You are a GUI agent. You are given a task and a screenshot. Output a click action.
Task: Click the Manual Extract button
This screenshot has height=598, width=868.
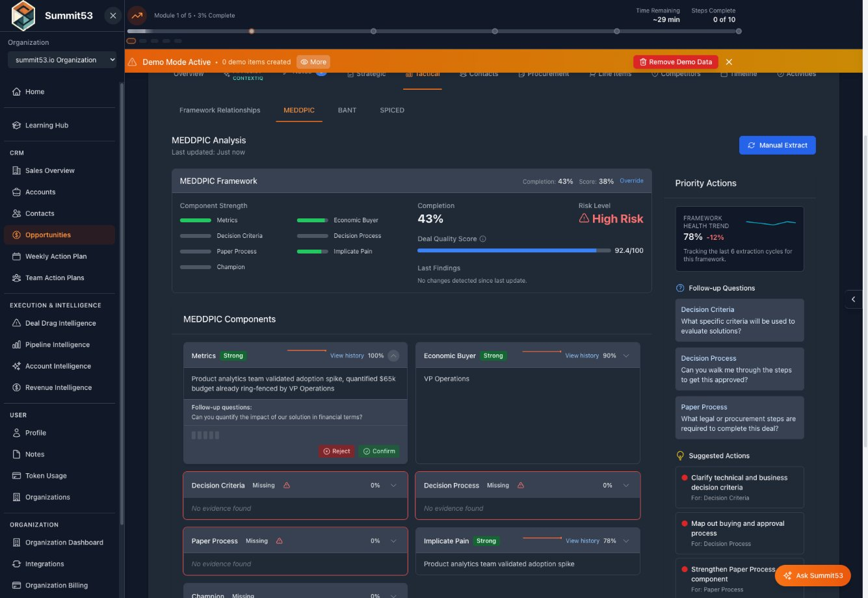[777, 145]
